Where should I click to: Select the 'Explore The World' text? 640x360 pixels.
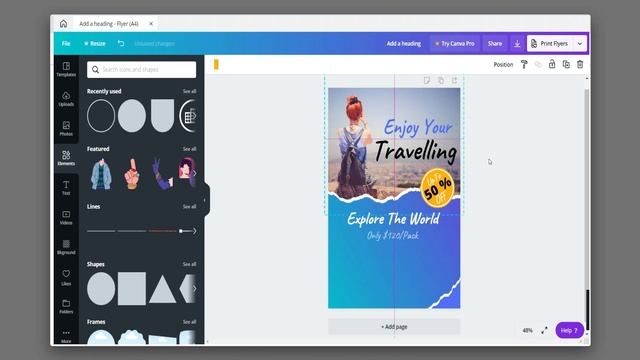pos(393,219)
